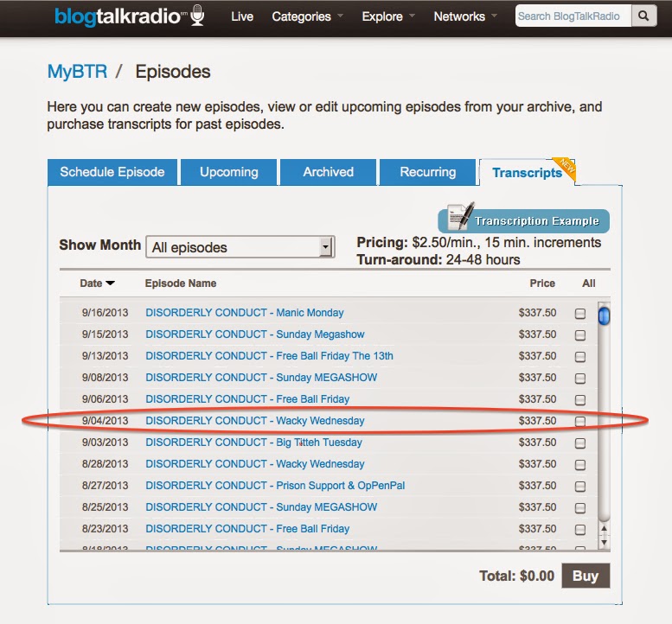Expand the Networks dropdown menu
The width and height of the screenshot is (672, 624).
[465, 16]
